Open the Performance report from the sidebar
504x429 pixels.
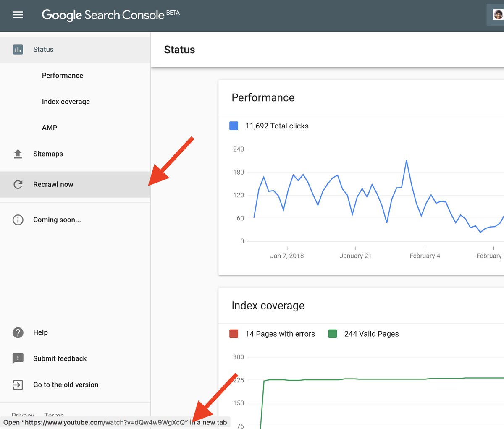(62, 76)
